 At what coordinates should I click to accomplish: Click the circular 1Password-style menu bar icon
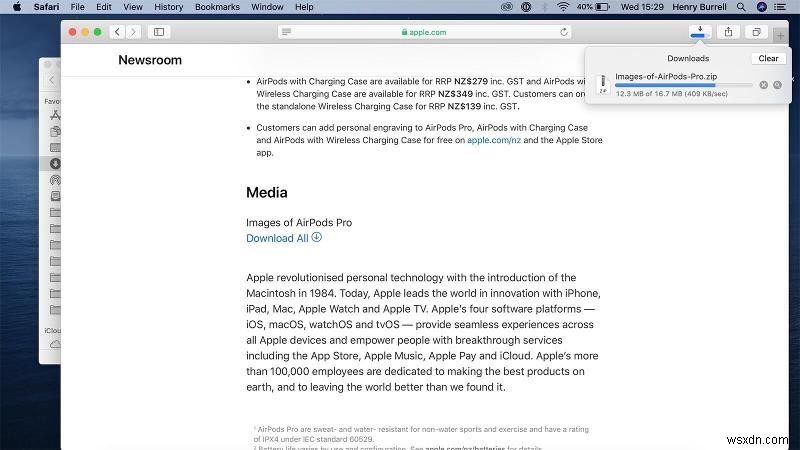click(x=526, y=7)
